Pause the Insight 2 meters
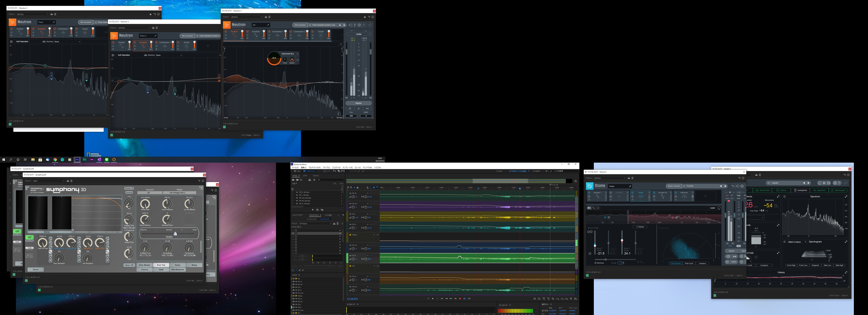The height and width of the screenshot is (315, 868). point(824,183)
